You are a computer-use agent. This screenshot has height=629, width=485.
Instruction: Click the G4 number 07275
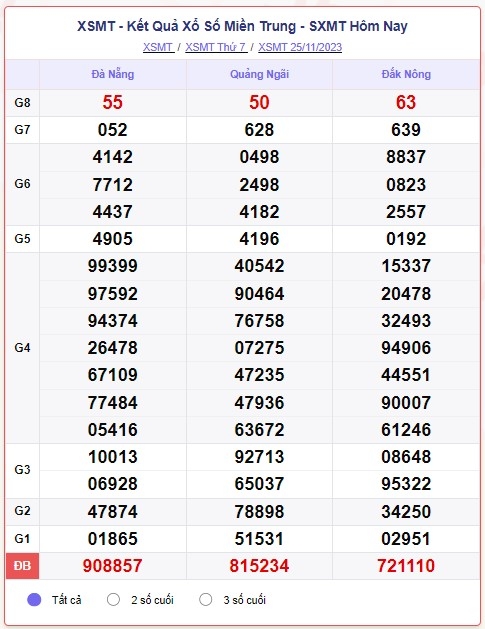pos(259,348)
